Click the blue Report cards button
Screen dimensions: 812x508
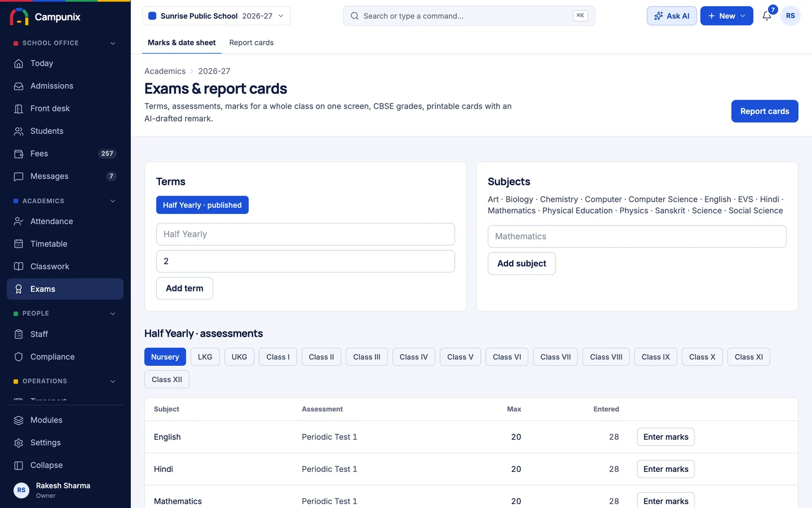pos(764,111)
